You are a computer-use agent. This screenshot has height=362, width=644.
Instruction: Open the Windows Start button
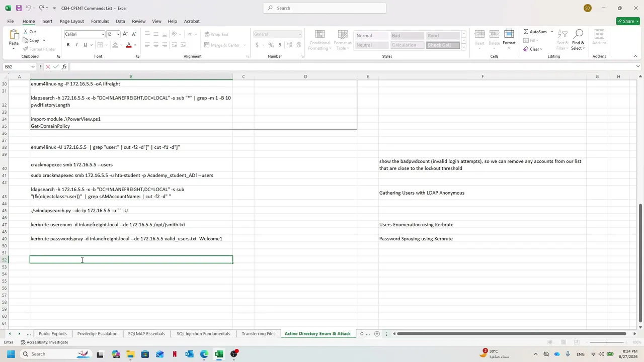tap(11, 354)
